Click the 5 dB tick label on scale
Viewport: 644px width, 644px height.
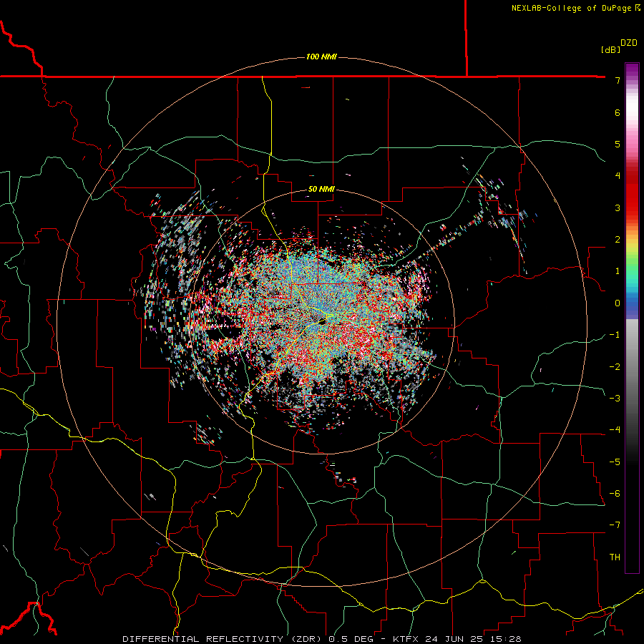pos(618,144)
